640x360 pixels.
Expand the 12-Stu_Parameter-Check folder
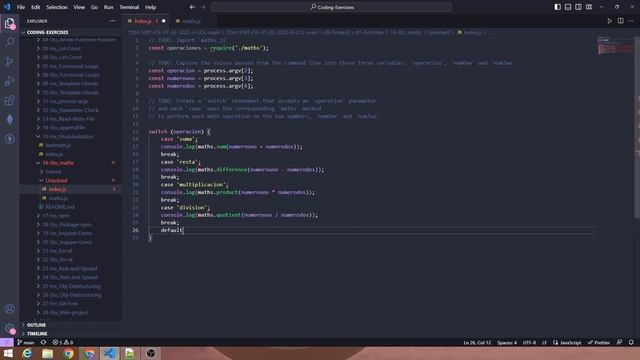tap(70, 110)
